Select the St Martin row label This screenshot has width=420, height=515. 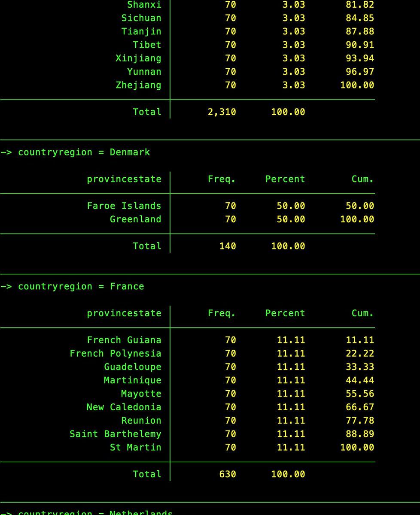[135, 447]
